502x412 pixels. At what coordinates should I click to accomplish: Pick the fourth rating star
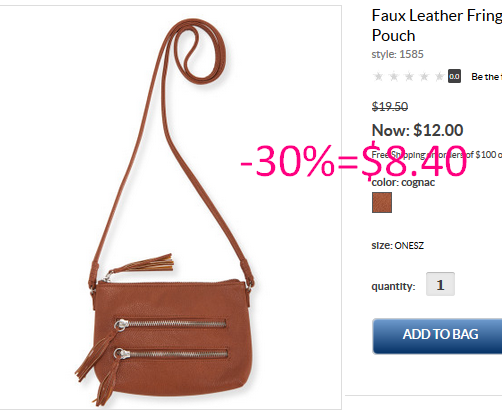424,77
